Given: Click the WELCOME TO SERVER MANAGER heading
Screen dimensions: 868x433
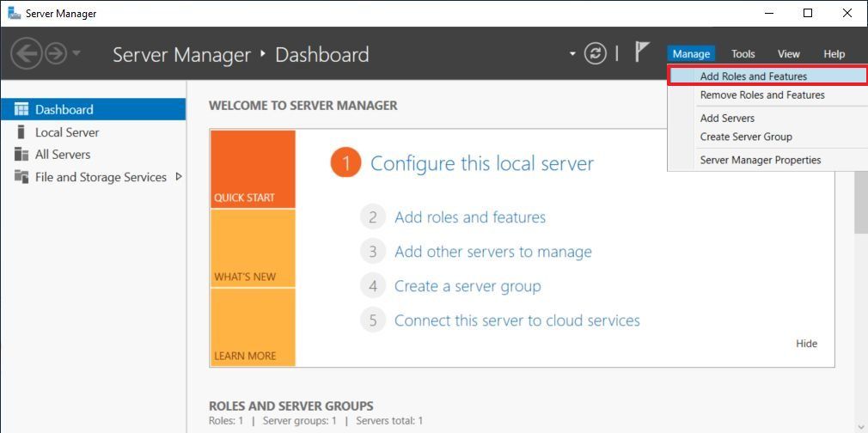Looking at the screenshot, I should 303,105.
